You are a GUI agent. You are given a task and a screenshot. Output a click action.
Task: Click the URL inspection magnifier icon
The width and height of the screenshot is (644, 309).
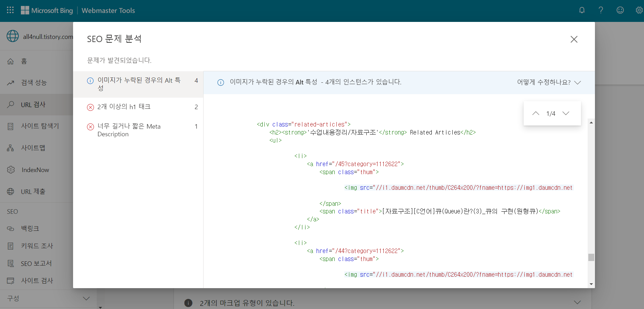pos(11,104)
